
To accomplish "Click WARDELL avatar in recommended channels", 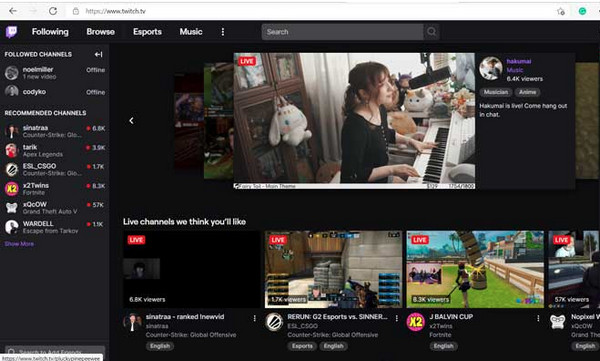I will click(x=11, y=227).
